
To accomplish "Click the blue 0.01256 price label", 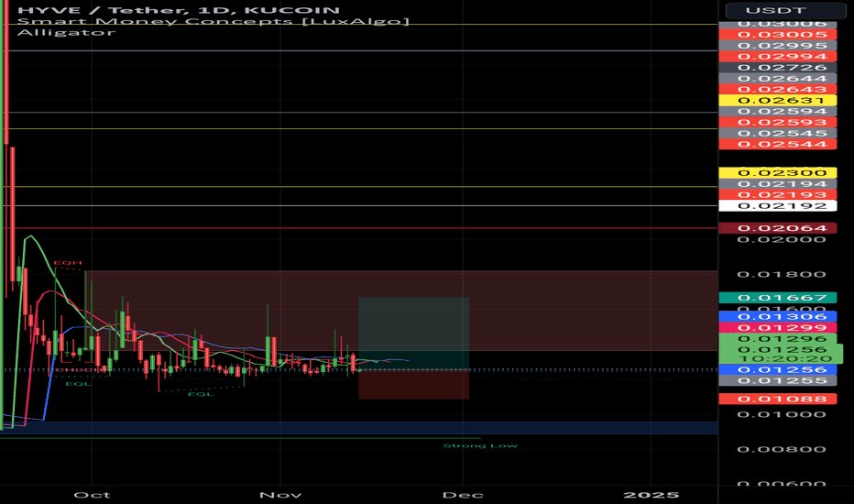I will [778, 370].
